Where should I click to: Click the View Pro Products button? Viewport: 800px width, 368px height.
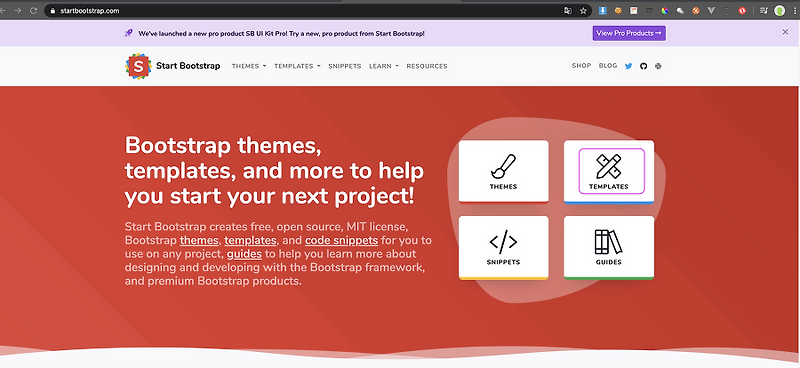coord(629,33)
